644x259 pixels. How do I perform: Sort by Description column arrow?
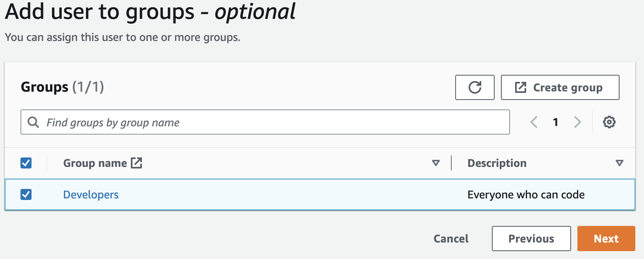coord(619,163)
